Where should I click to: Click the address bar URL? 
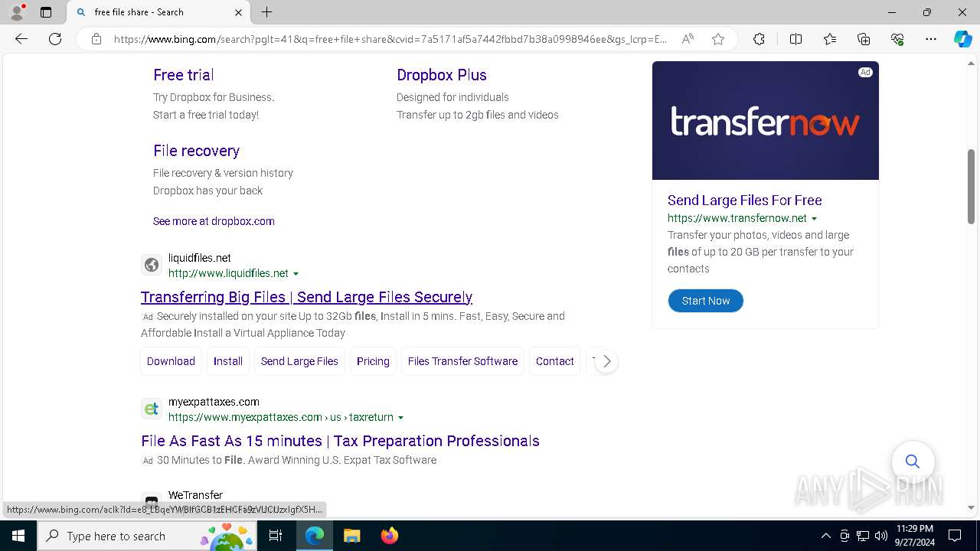point(390,39)
